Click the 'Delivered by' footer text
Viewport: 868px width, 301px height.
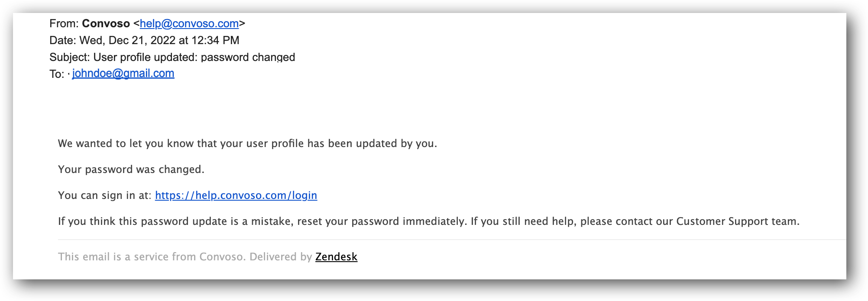tap(281, 257)
